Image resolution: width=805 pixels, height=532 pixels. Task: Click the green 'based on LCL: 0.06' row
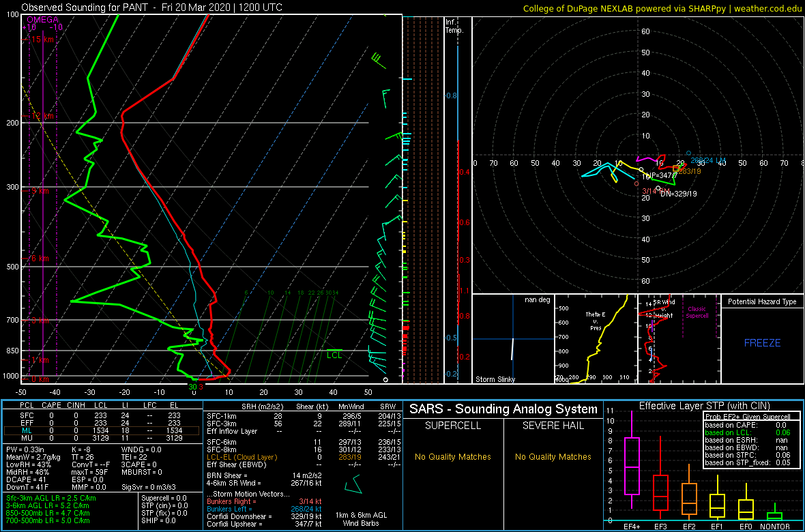[x=747, y=432]
